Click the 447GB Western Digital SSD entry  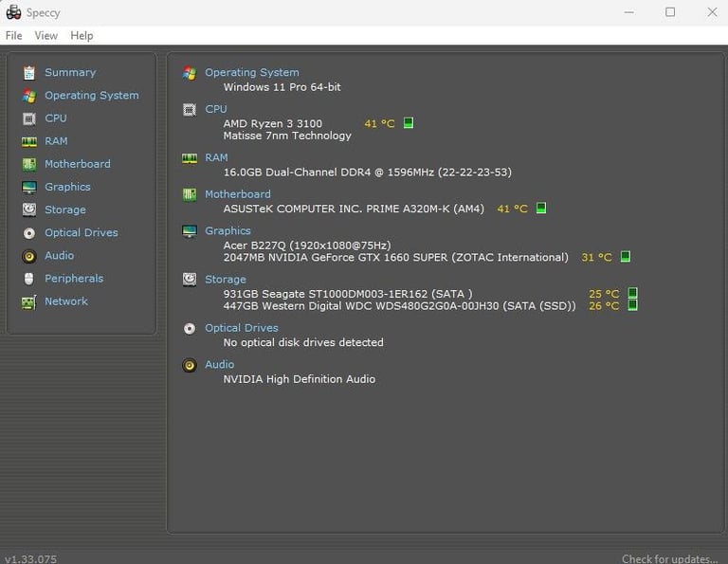pos(399,306)
